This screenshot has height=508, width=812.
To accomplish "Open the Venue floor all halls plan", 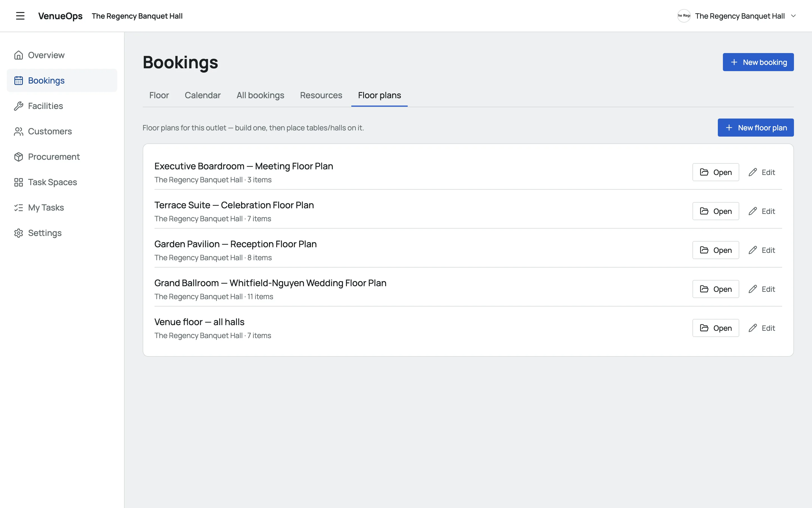I will click(x=716, y=328).
